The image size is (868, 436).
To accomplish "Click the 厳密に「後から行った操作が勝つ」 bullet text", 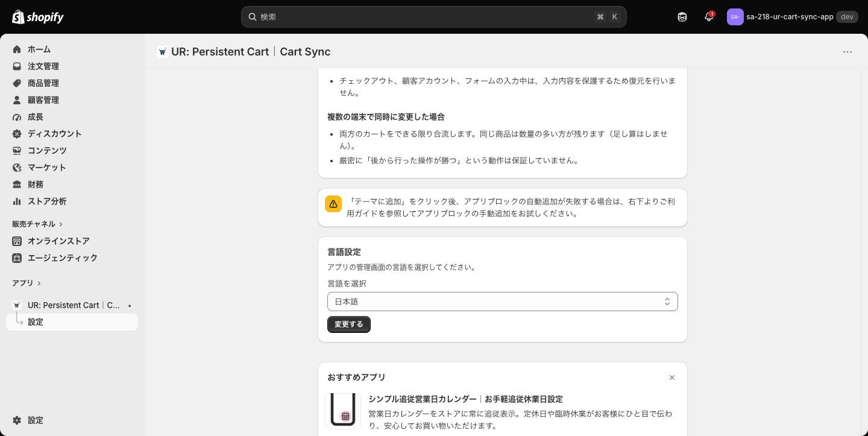I will tap(459, 161).
